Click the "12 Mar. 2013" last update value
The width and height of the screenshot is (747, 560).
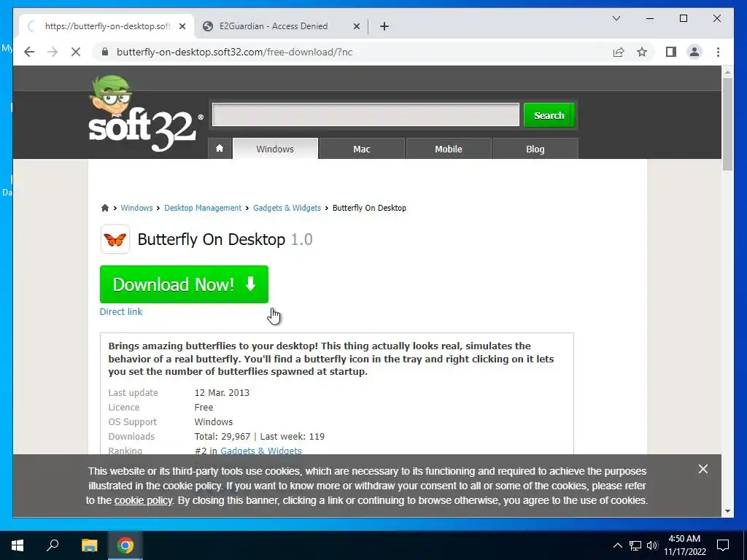(222, 392)
